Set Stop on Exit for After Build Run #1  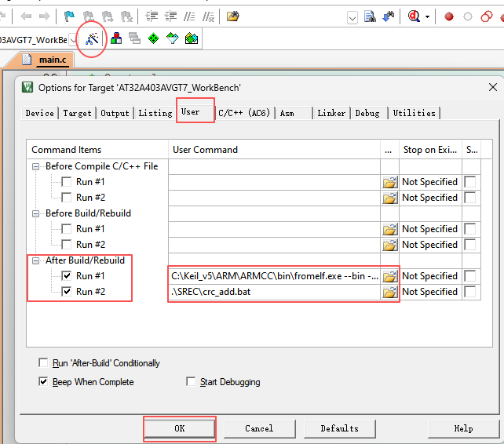(x=430, y=276)
